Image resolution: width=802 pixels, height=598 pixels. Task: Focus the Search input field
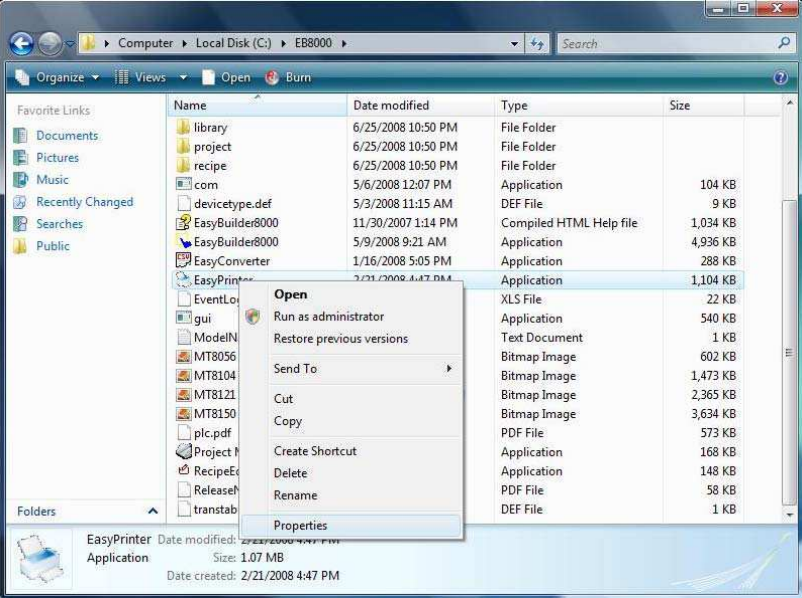pos(667,43)
